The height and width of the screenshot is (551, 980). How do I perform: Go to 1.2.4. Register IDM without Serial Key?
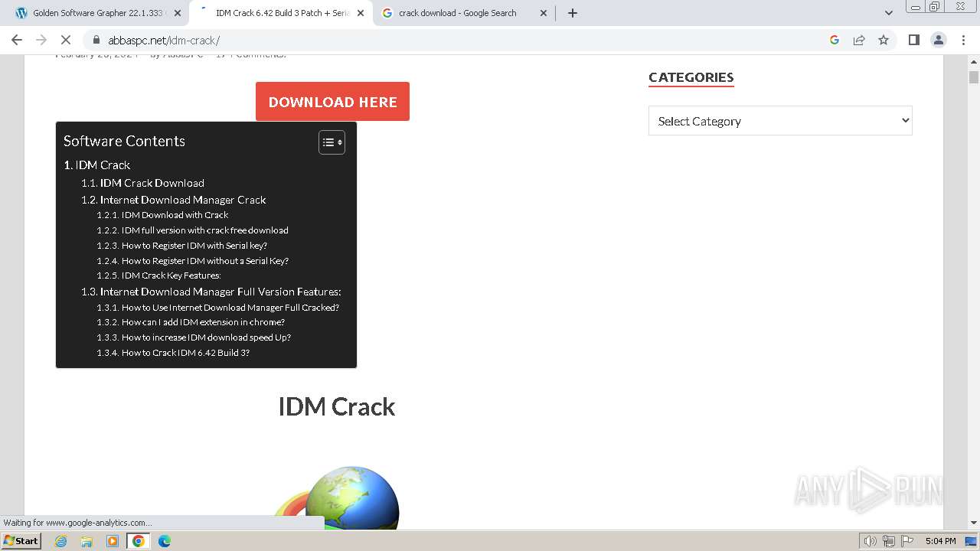(192, 261)
